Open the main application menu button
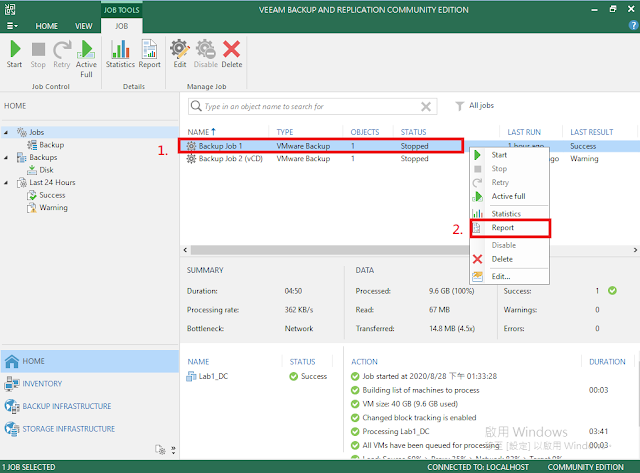 pos(12,26)
